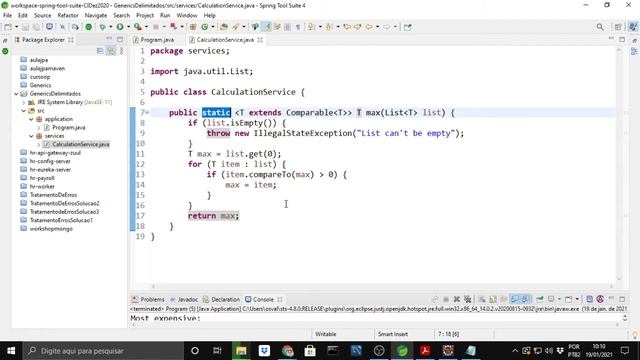Collapse the services package node

[x=31, y=136]
